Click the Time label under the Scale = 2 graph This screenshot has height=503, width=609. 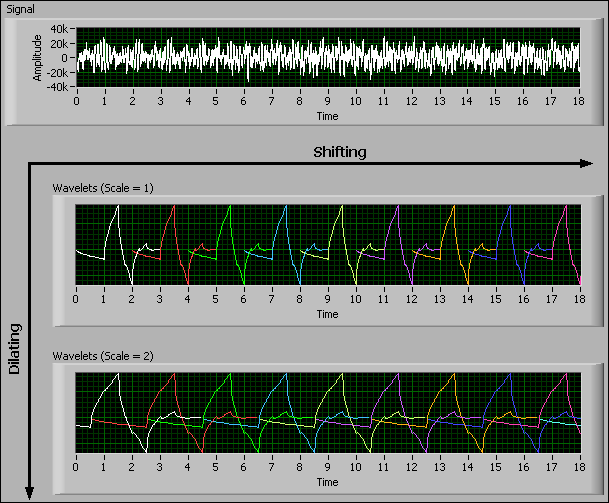327,482
